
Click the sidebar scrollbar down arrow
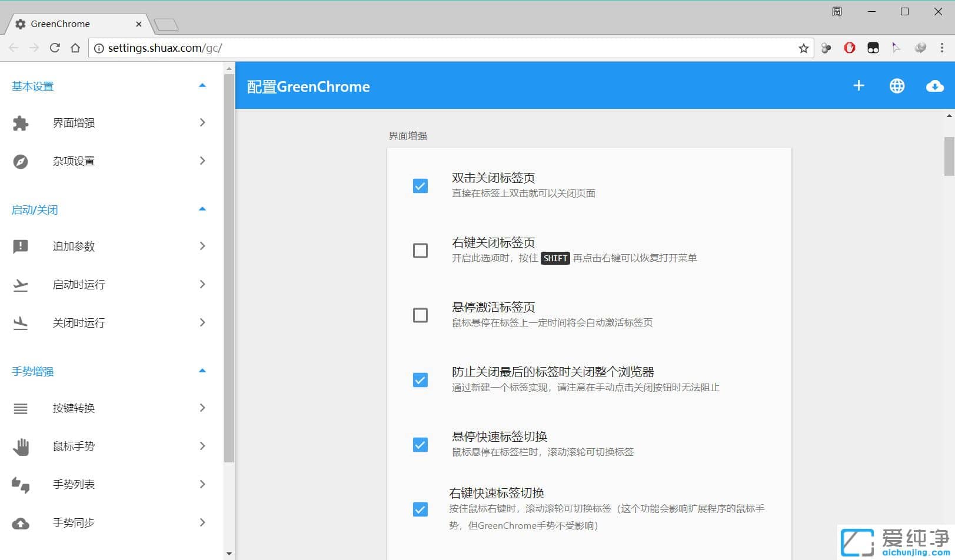coord(229,554)
